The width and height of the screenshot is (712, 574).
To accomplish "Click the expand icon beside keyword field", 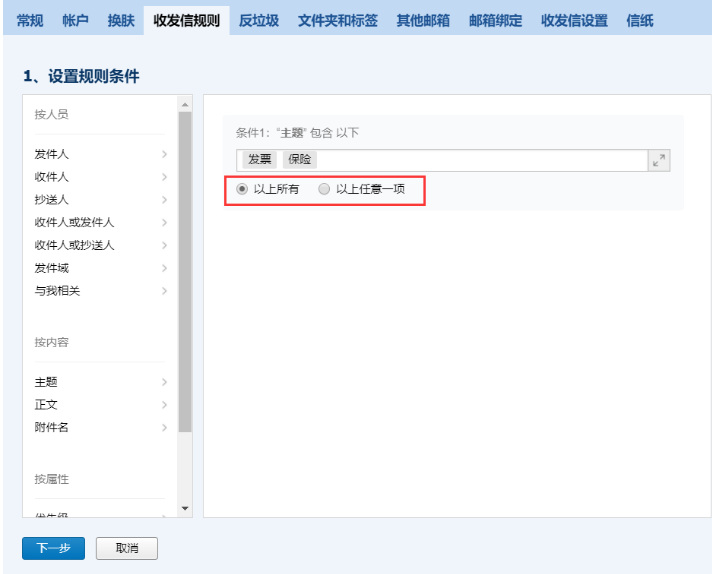I will (658, 160).
